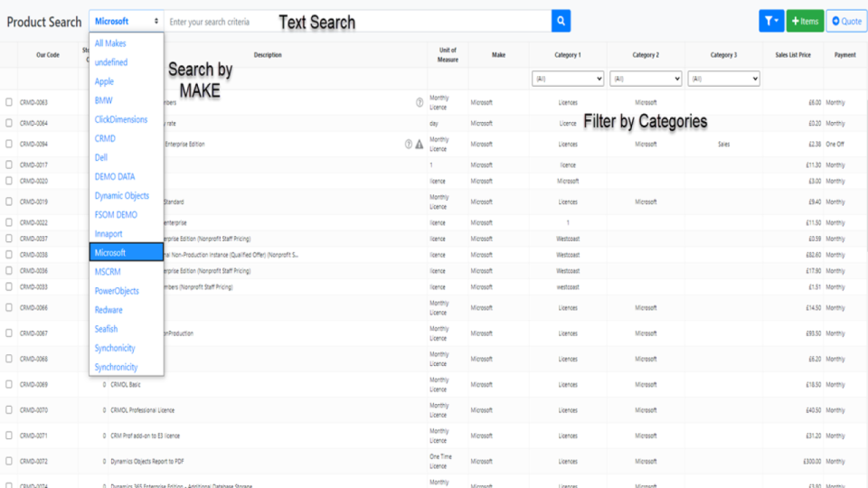The height and width of the screenshot is (488, 868).
Task: Sort by the Sales List Price header
Action: pyautogui.click(x=793, y=55)
